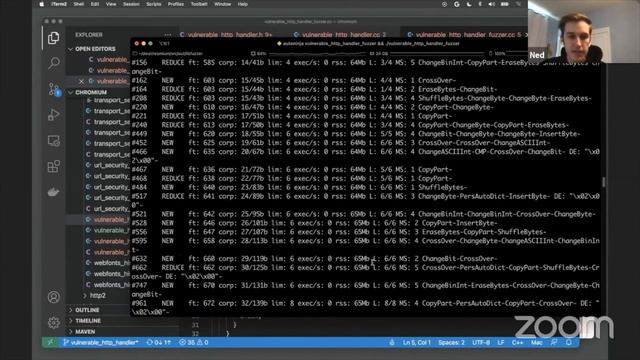Open the Edit menu
The width and height of the screenshot is (640, 360).
95,4
